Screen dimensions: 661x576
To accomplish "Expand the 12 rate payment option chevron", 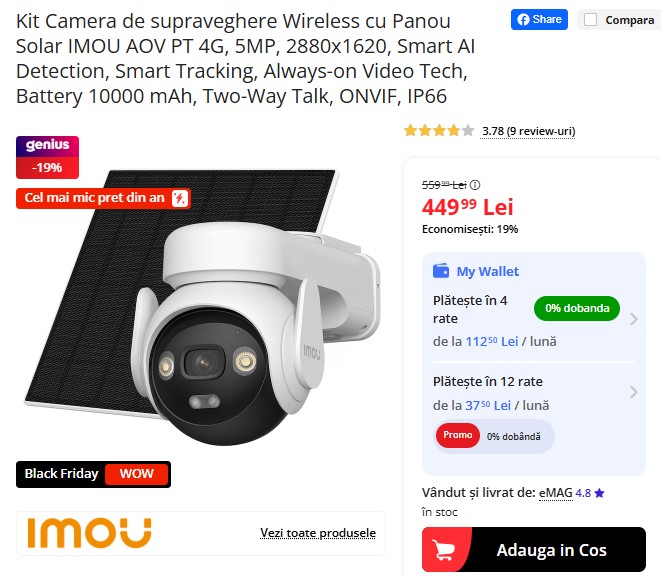I will tap(633, 392).
